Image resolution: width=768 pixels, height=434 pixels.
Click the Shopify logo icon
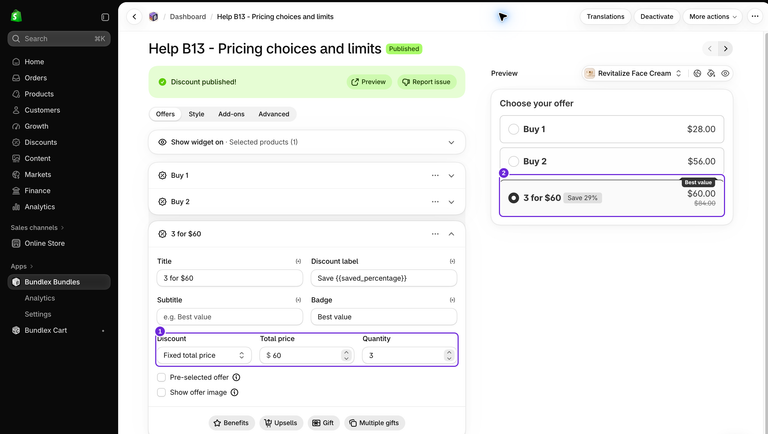16,16
